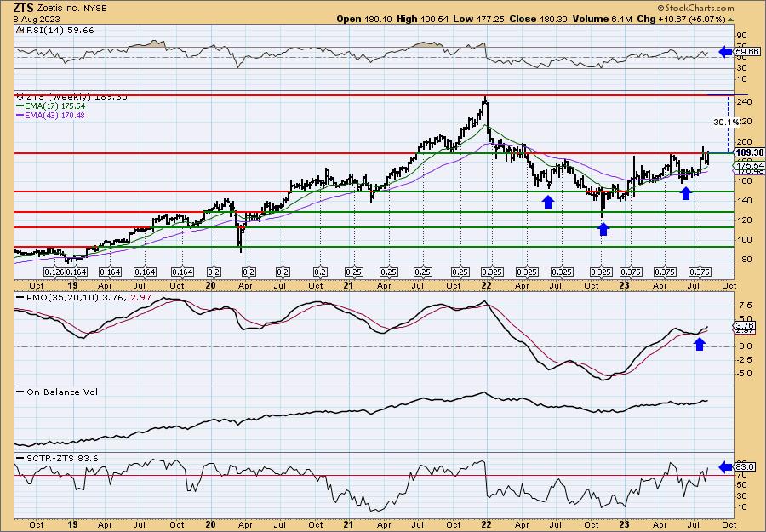This screenshot has width=766, height=532.
Task: Click the green EMA(17) line swatch
Action: (20, 106)
